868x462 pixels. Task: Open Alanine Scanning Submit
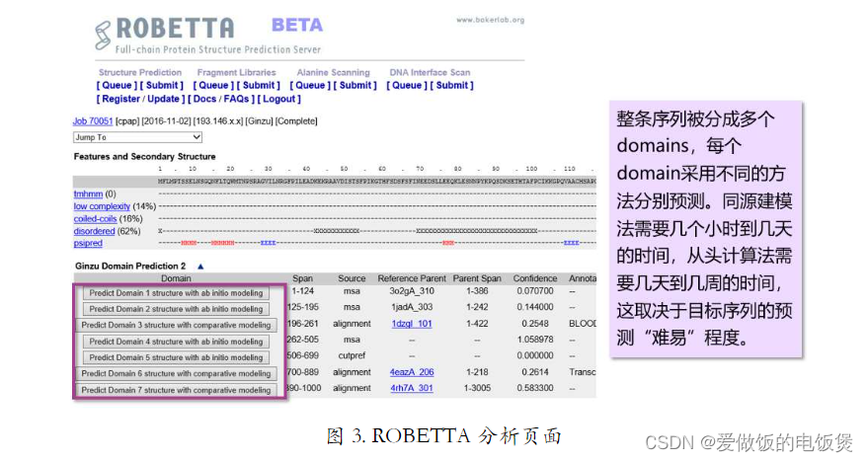coord(355,85)
